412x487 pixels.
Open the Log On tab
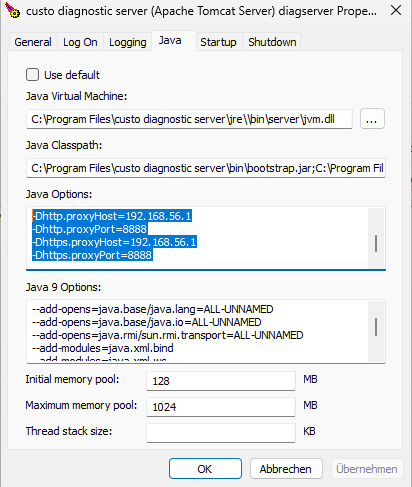coord(80,42)
